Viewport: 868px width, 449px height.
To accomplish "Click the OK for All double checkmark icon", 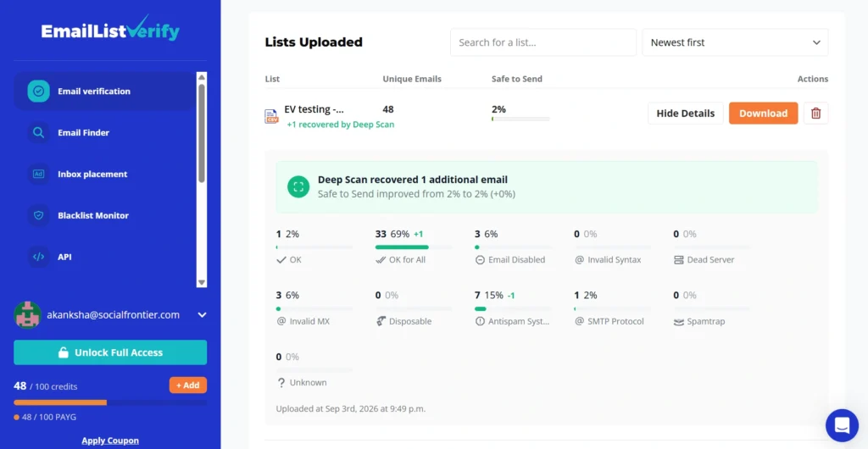I will [x=381, y=260].
